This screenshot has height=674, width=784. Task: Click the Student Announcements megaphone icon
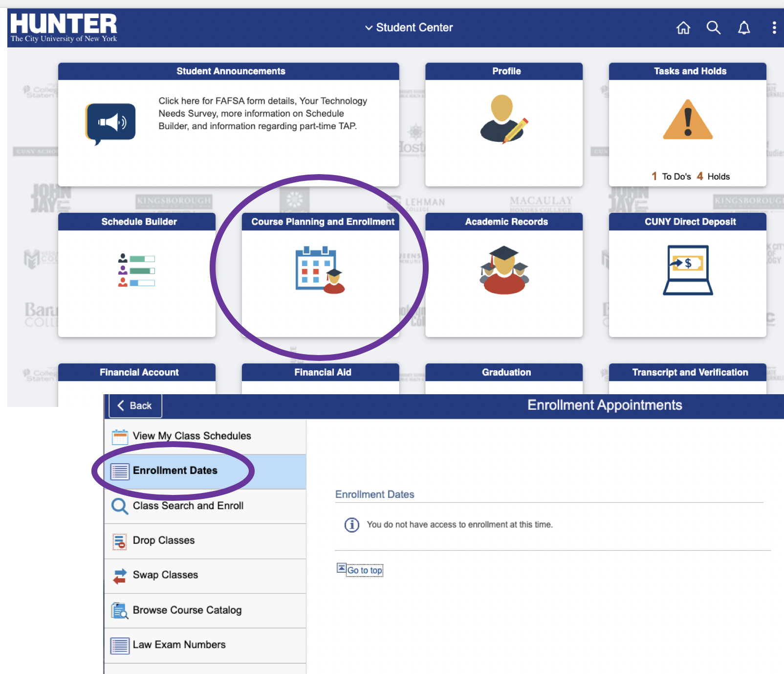click(x=110, y=123)
